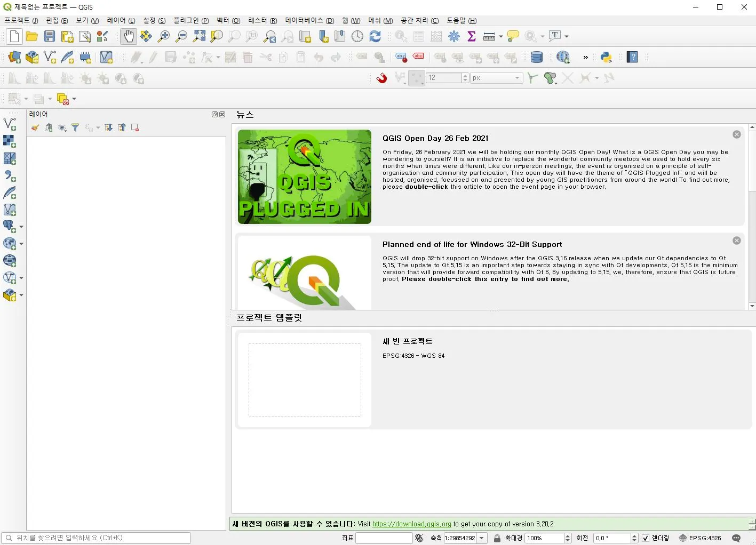Zoom to full extent
Viewport: 756px width, 545px height.
point(199,36)
